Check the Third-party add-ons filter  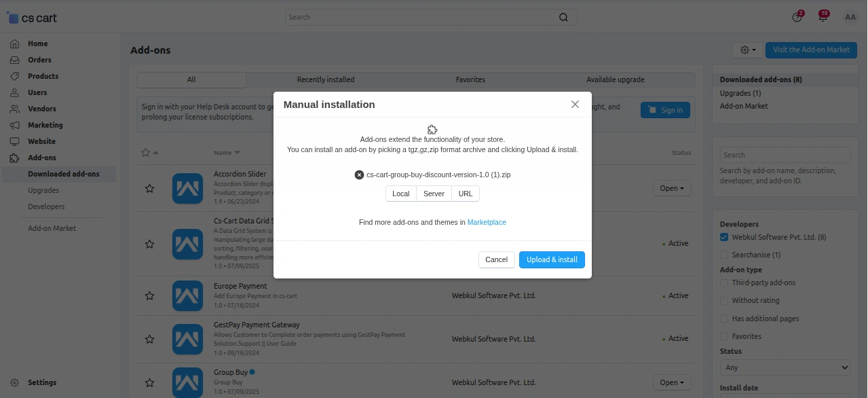pos(722,283)
